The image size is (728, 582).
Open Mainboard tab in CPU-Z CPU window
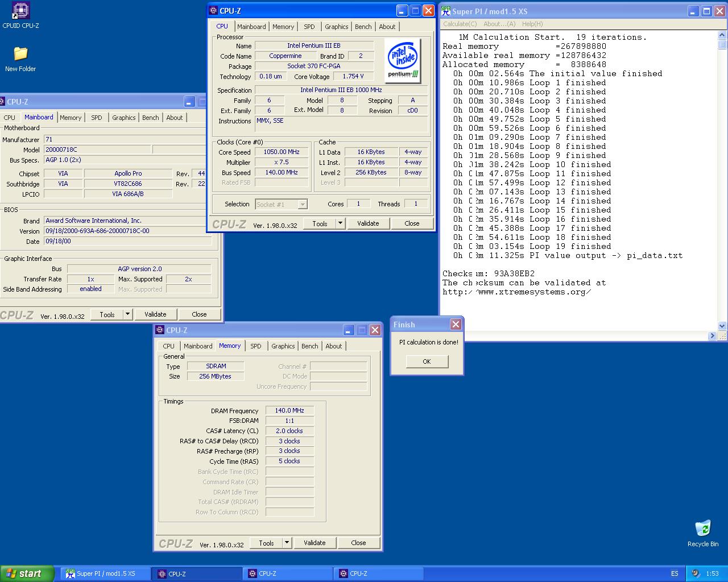pyautogui.click(x=251, y=27)
